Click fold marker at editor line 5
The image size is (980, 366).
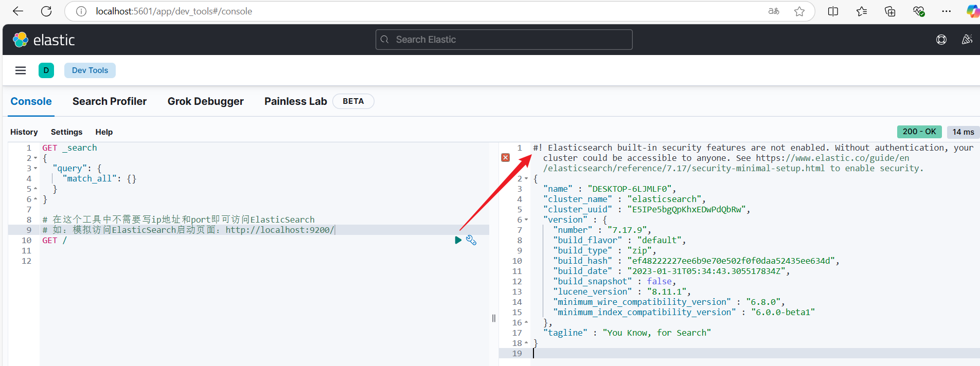(35, 189)
